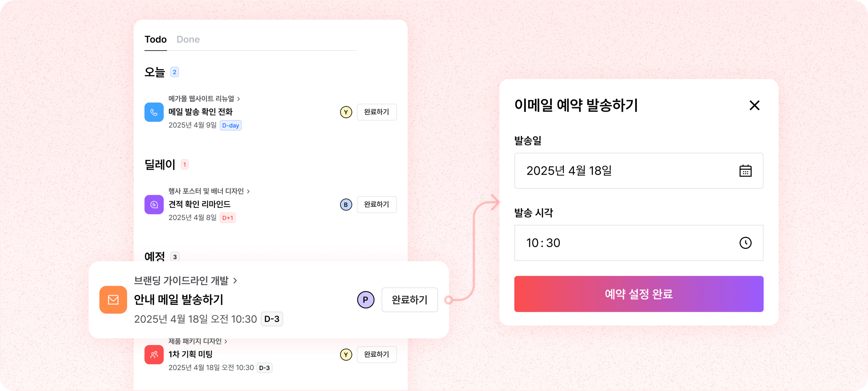Click the purple chat reminder task icon

(x=154, y=204)
